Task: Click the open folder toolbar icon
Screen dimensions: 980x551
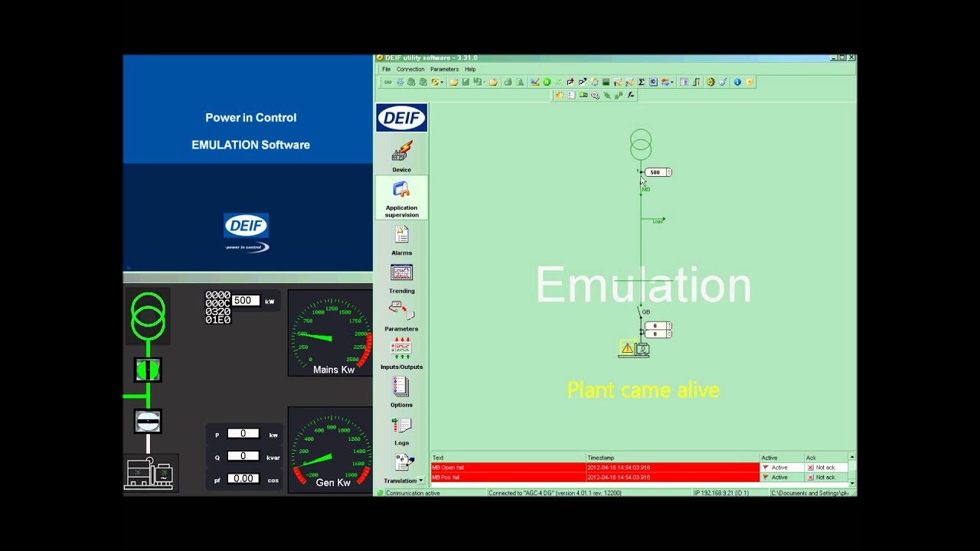Action: pos(454,82)
